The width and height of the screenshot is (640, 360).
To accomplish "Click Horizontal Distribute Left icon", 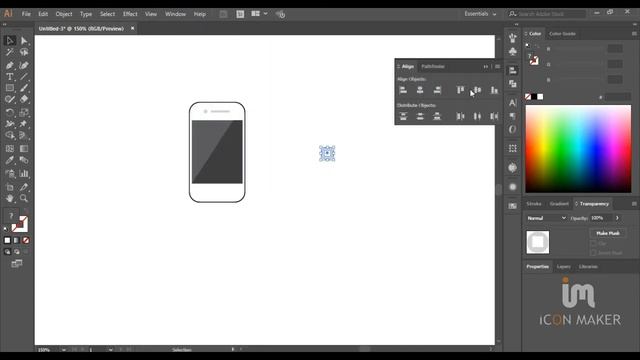I will (x=460, y=116).
